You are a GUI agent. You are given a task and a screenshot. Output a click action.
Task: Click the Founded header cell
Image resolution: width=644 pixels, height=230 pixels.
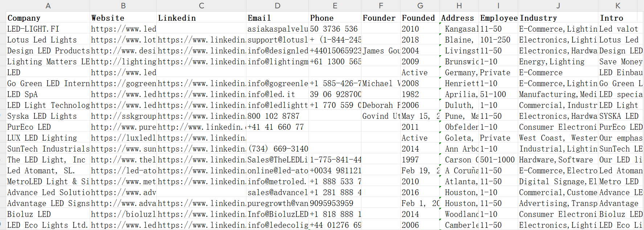420,18
